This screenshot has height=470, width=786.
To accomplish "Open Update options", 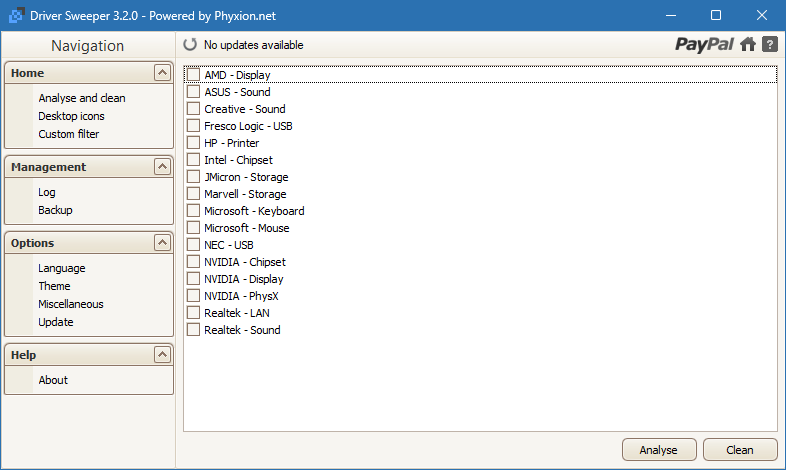I will click(x=56, y=323).
